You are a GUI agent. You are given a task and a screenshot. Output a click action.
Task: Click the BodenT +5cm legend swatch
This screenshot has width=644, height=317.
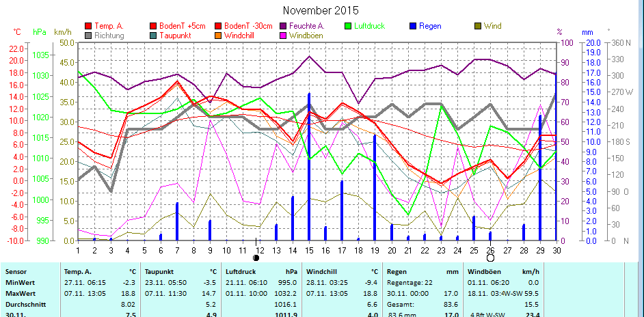[154, 26]
